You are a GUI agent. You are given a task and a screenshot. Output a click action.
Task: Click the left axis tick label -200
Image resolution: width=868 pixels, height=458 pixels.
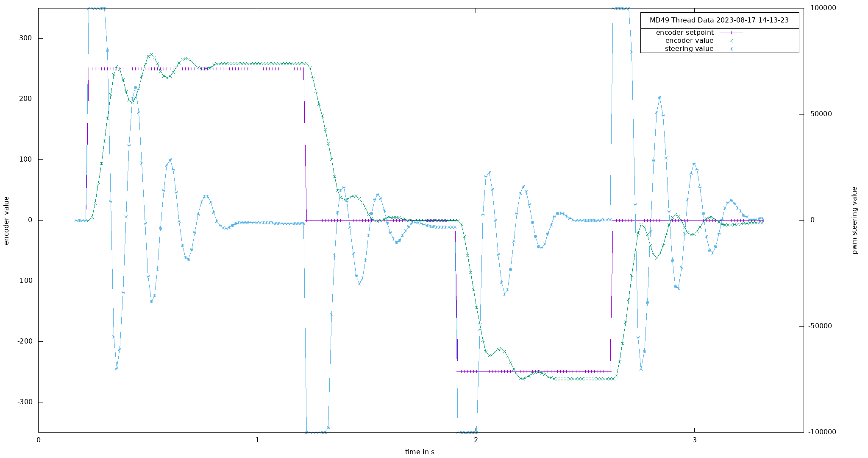click(x=25, y=341)
